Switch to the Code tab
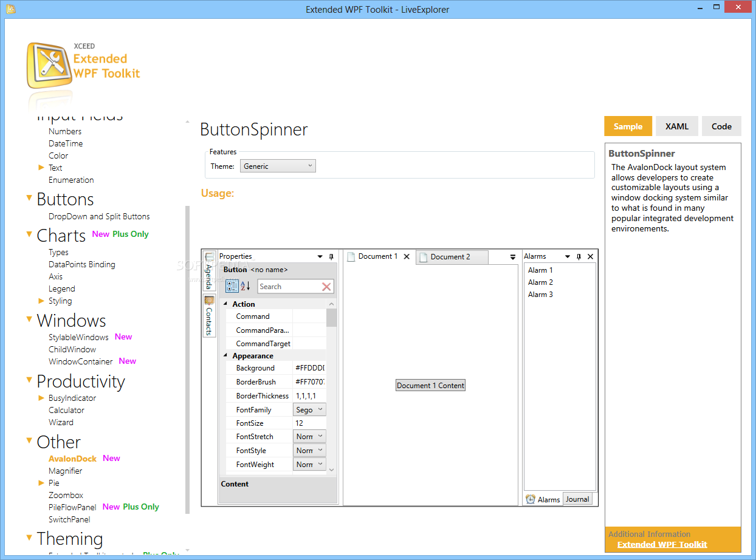756x560 pixels. 721,126
